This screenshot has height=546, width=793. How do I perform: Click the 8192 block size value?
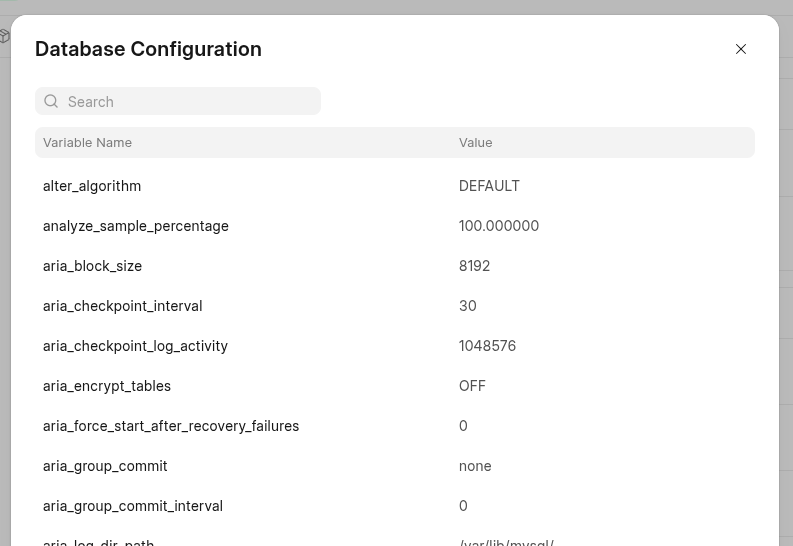pos(474,266)
